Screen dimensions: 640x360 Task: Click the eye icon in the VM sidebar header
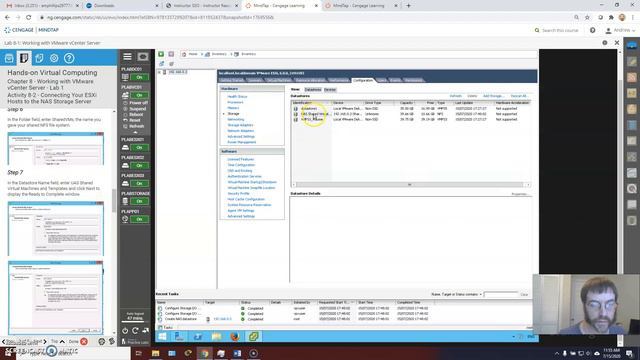click(143, 57)
